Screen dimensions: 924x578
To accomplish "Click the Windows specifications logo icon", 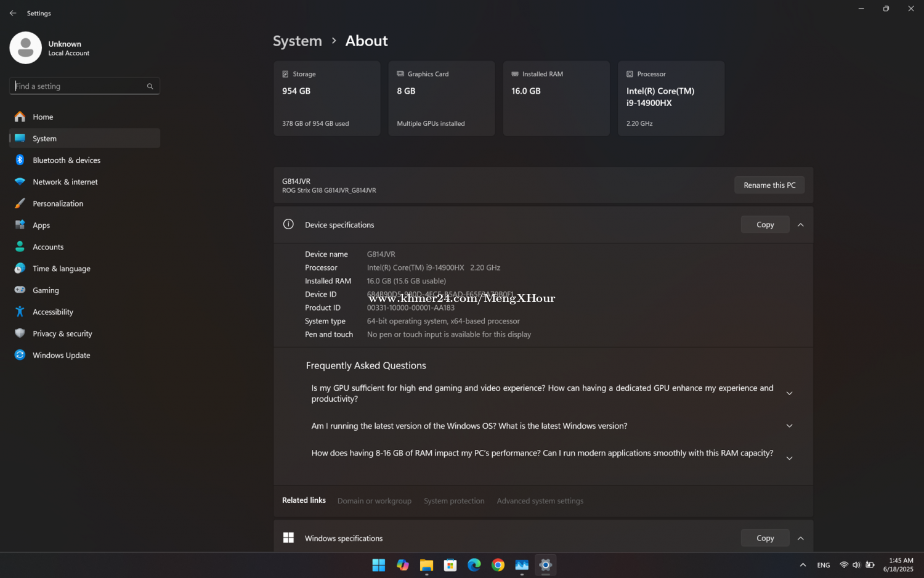I will tap(288, 538).
